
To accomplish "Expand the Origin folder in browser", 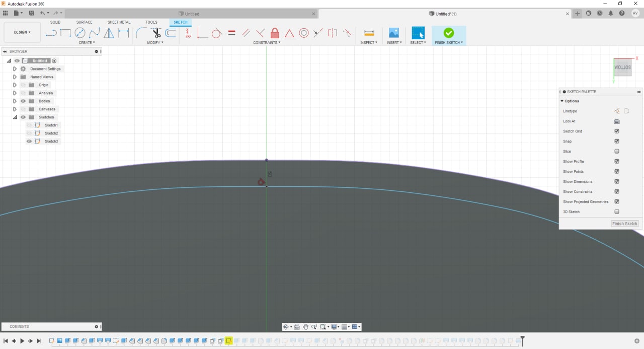I will (x=15, y=85).
